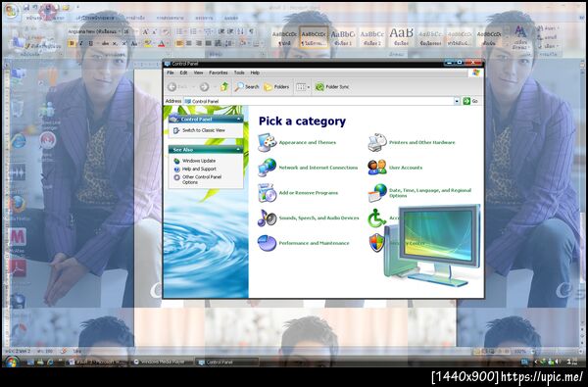Switch to Microsoft Word taskbar button
The height and width of the screenshot is (387, 588).
pyautogui.click(x=97, y=363)
